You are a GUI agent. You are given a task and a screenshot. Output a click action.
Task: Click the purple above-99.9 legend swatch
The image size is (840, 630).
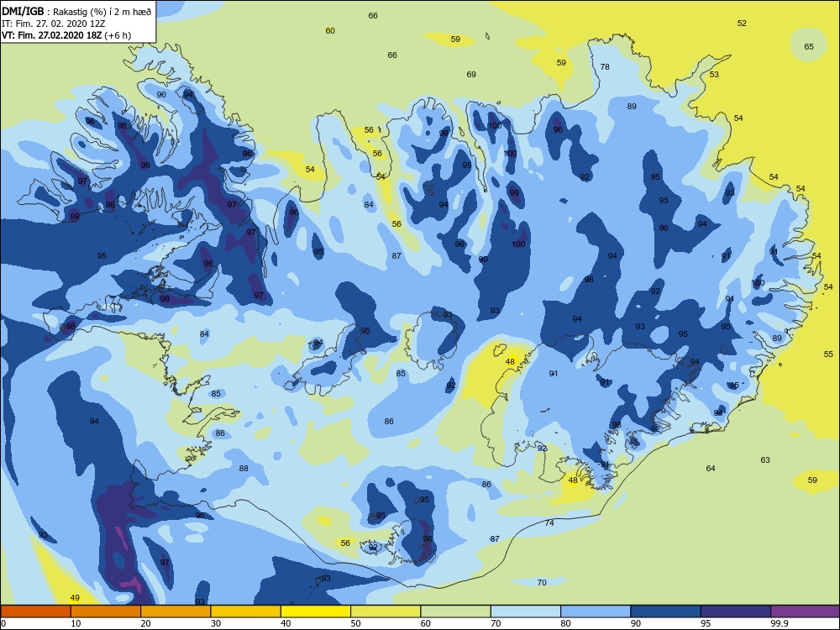[806, 612]
